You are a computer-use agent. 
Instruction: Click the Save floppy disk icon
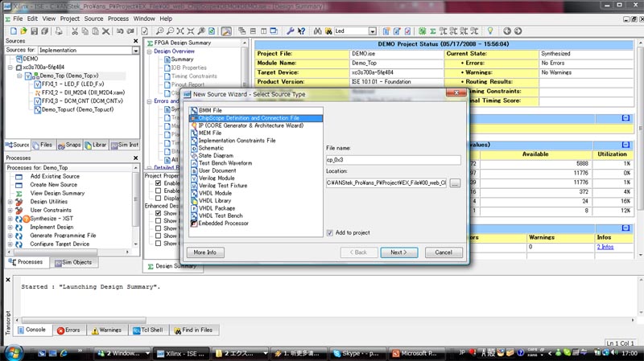click(34, 31)
